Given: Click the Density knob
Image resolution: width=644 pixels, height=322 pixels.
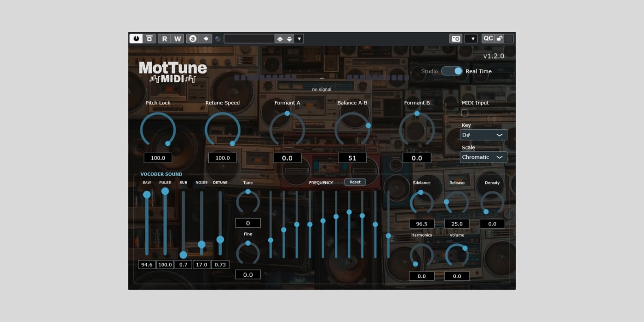Looking at the screenshot, I should [492, 202].
